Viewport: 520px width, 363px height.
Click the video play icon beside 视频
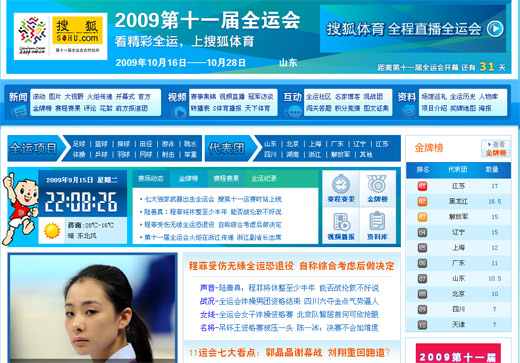pos(179,112)
